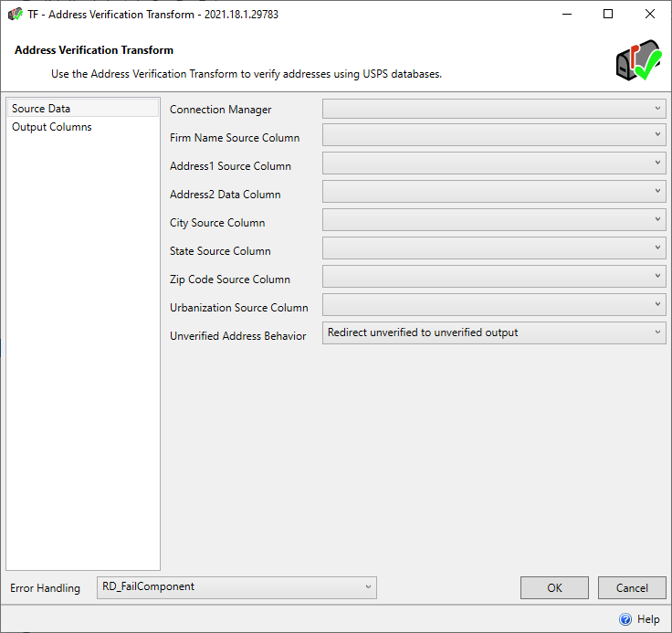Image resolution: width=672 pixels, height=633 pixels.
Task: Expand the Address1 Source Column dropdown
Action: 494,163
